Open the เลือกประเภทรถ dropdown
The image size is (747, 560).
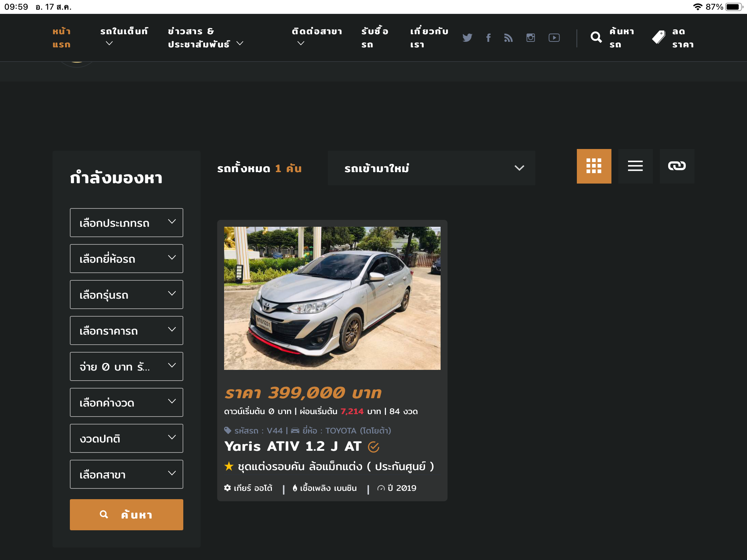[126, 223]
